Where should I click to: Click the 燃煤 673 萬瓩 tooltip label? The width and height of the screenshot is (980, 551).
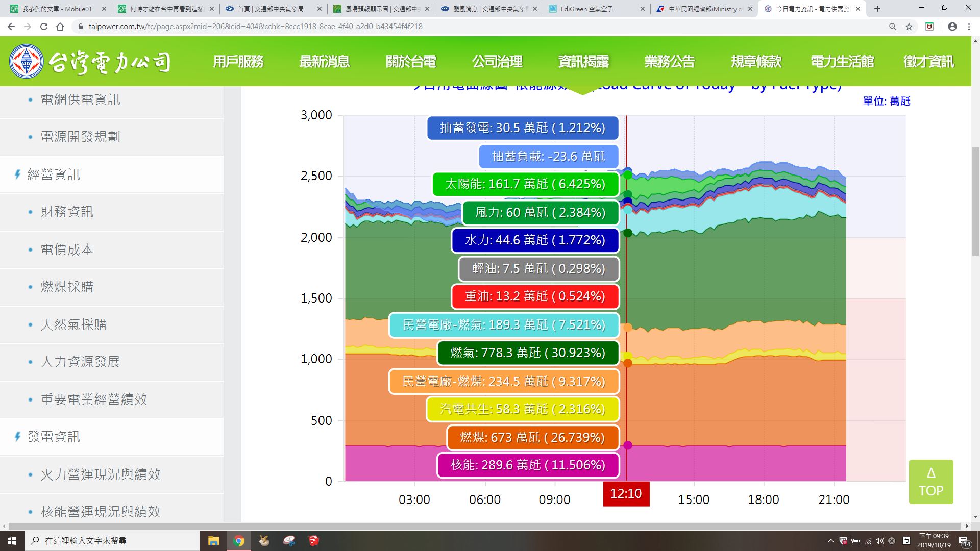pos(532,438)
